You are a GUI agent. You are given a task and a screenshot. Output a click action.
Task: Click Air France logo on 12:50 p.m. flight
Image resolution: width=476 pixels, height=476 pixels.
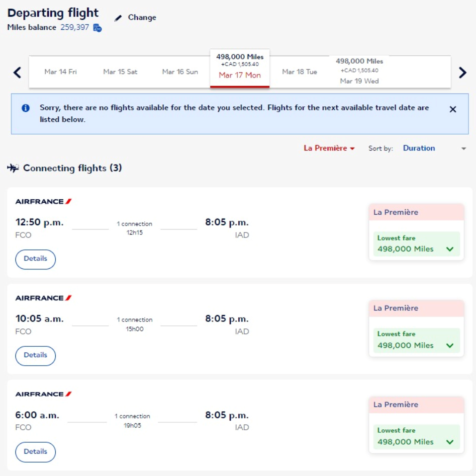coord(43,202)
